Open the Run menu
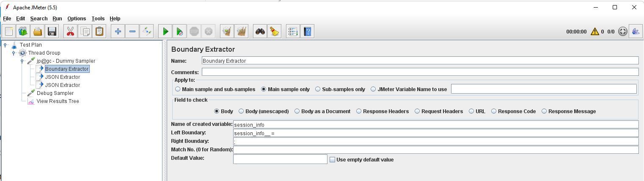The height and width of the screenshot is (181, 644). pos(57,19)
